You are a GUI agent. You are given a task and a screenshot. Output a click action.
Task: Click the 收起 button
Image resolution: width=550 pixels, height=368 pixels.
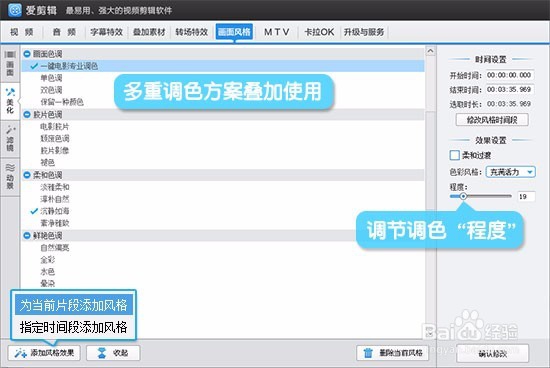click(x=113, y=353)
